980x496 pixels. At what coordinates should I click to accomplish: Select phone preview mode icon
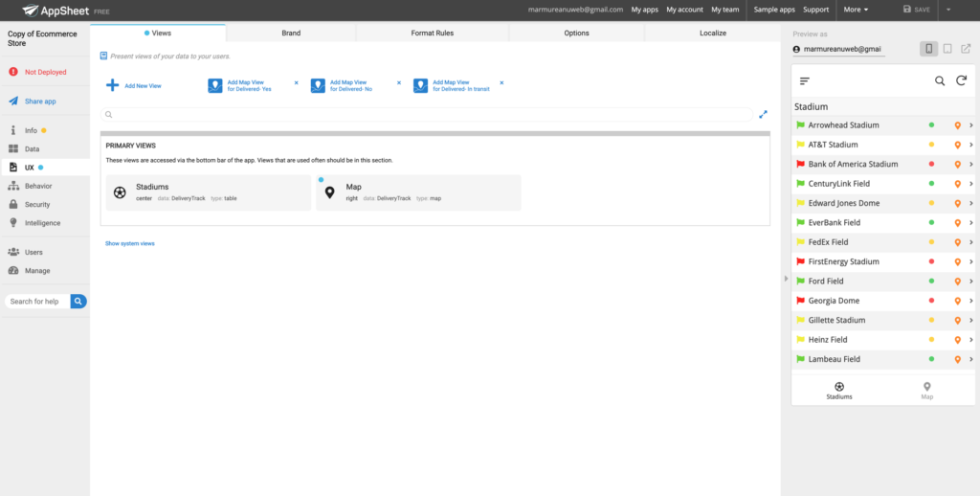click(928, 49)
